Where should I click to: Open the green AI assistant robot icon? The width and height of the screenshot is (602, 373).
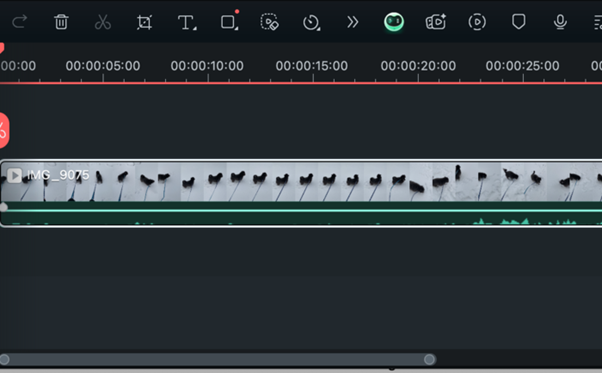[394, 22]
